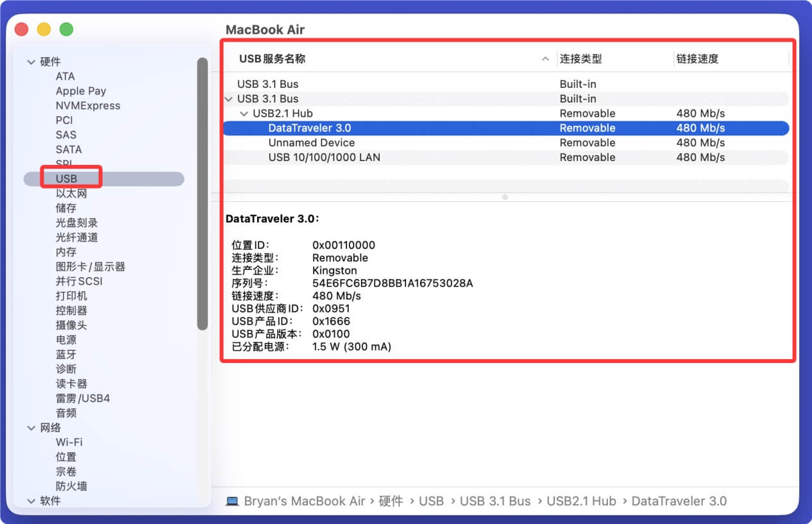Open the 摄像头 hardware category

click(72, 325)
